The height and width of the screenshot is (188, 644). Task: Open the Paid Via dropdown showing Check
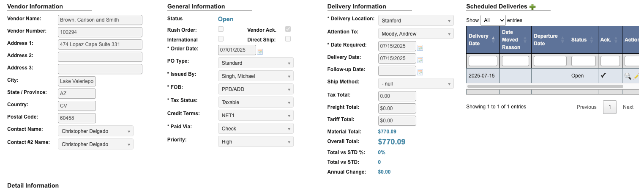tap(256, 129)
